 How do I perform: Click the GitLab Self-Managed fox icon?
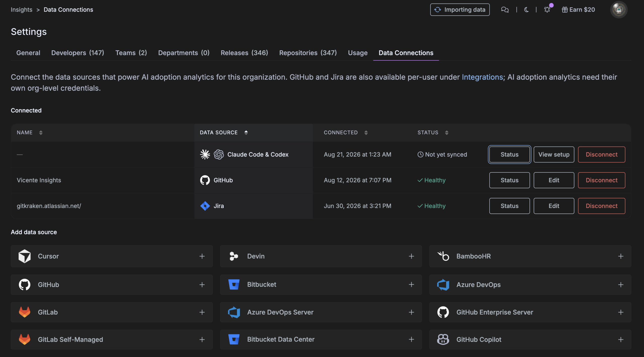[x=24, y=339]
